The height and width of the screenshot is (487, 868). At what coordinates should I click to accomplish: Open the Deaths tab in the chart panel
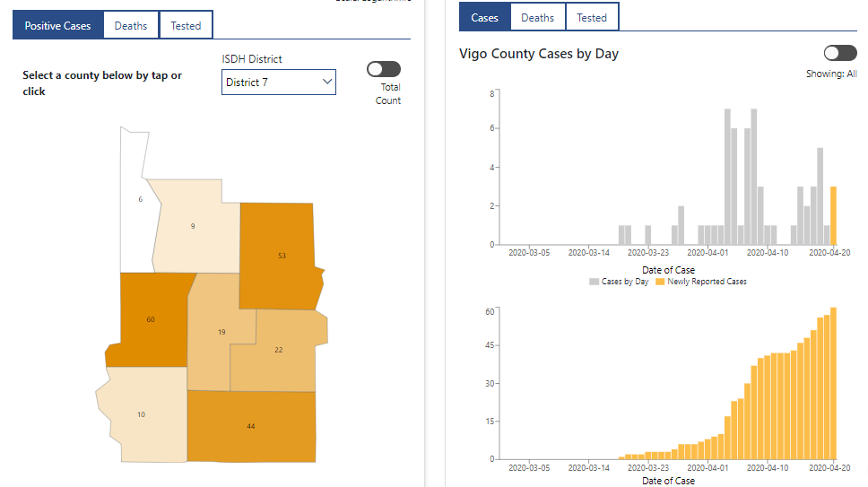point(538,17)
